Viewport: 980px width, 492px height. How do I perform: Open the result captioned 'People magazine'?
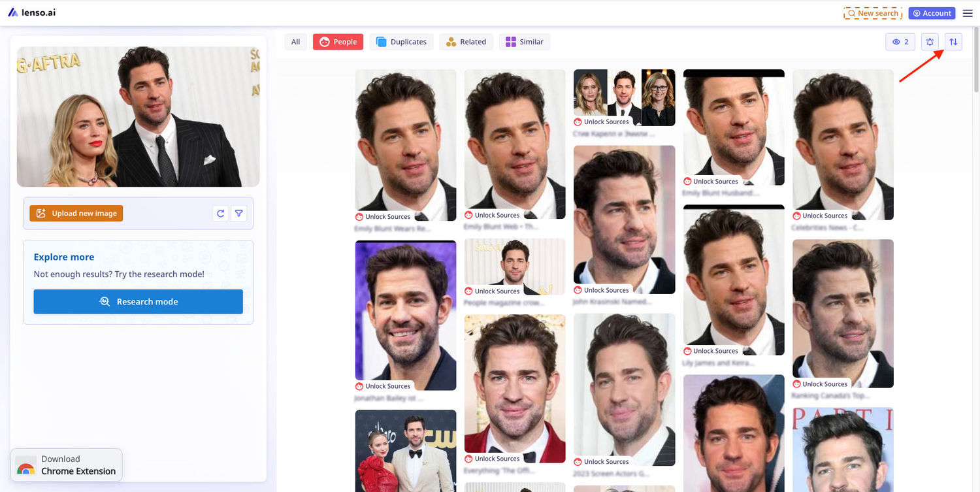pyautogui.click(x=514, y=266)
